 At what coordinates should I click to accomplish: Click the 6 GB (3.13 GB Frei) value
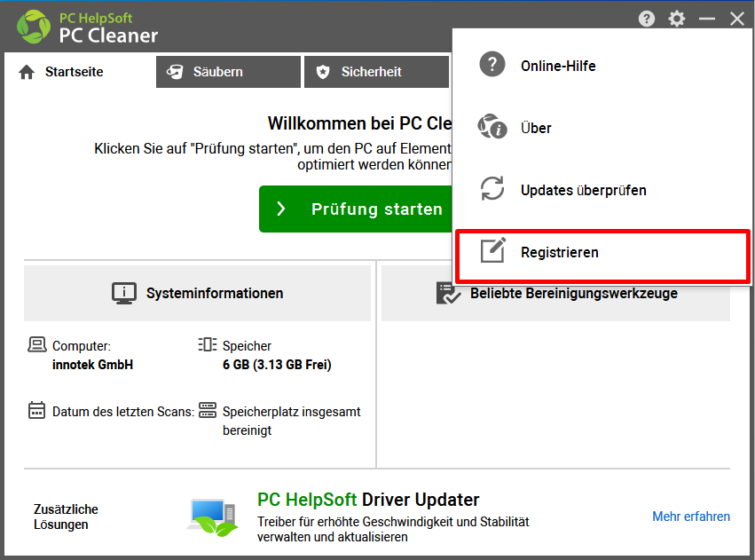(x=277, y=365)
